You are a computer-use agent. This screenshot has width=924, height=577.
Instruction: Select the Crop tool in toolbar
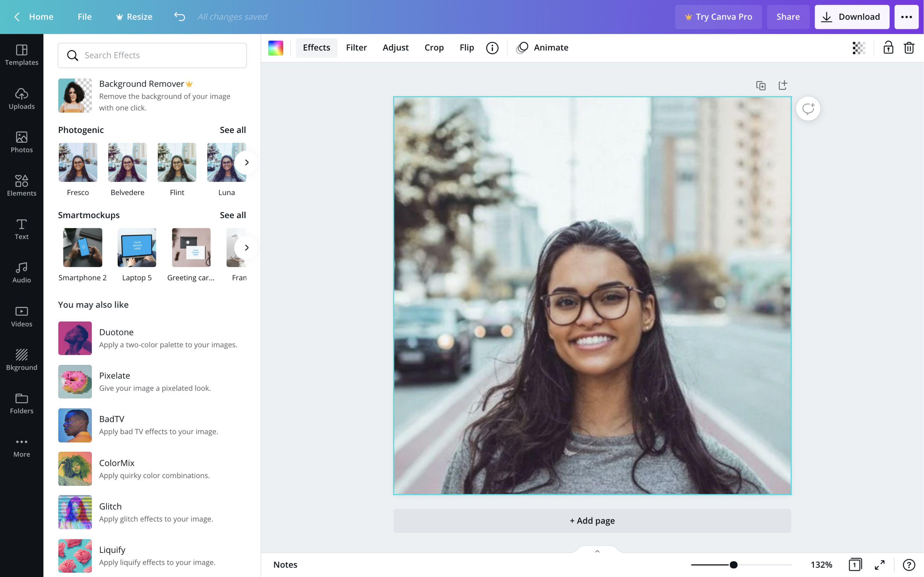[x=434, y=47]
